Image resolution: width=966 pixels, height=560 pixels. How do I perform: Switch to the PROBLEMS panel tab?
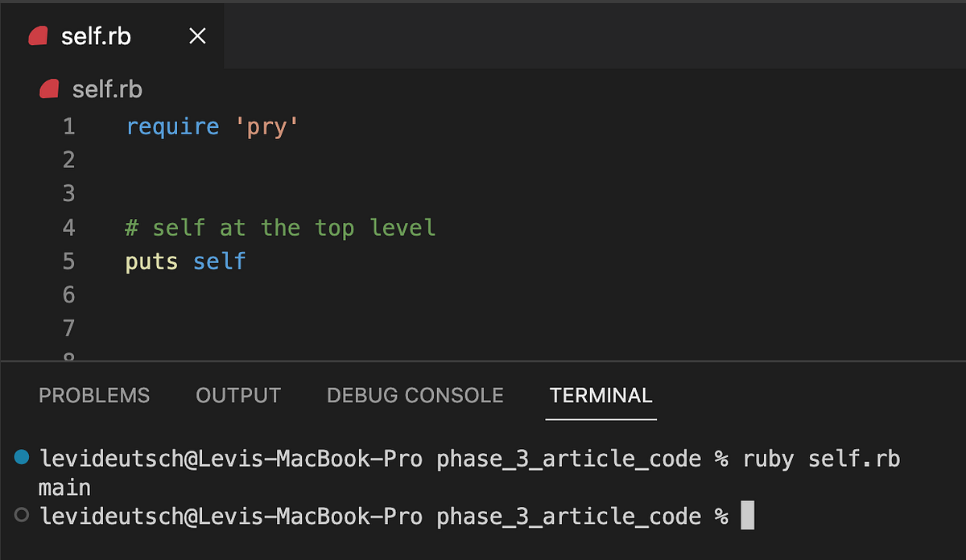click(x=94, y=396)
